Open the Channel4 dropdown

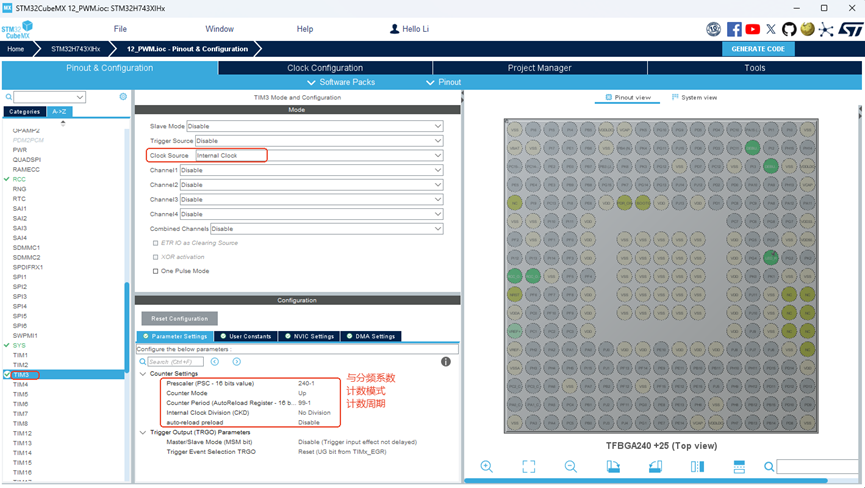[311, 214]
